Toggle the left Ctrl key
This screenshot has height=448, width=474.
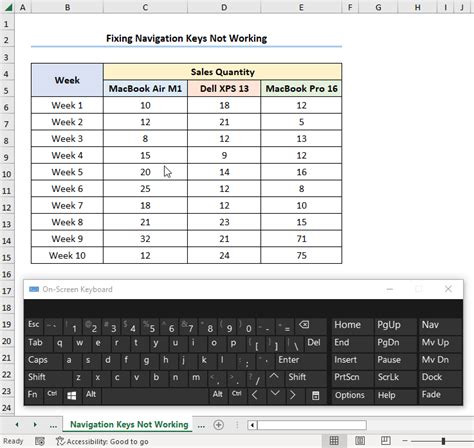tap(53, 395)
